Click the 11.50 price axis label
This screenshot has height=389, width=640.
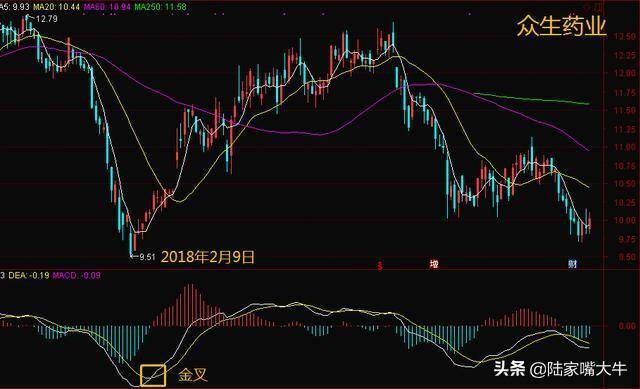point(625,110)
